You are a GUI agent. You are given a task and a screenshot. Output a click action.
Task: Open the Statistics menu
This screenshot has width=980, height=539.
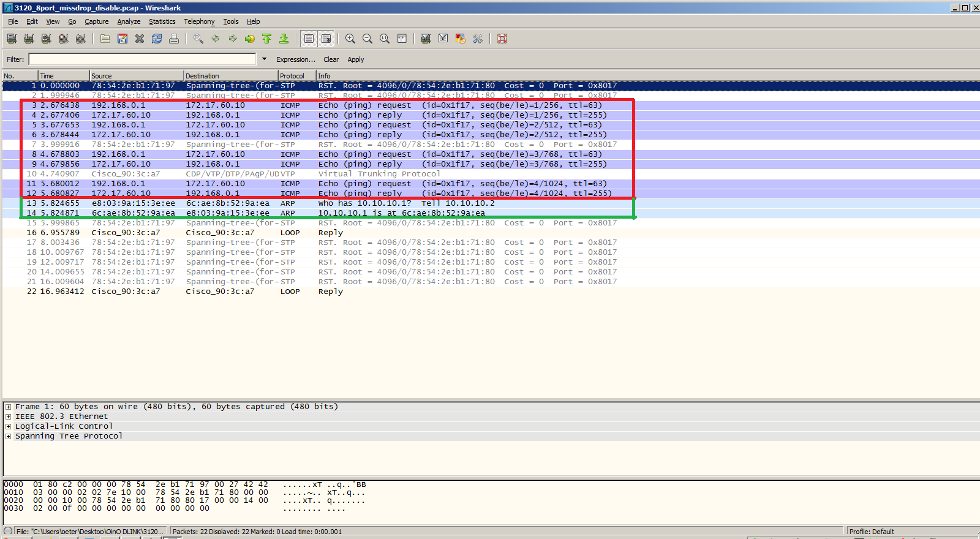pos(162,21)
